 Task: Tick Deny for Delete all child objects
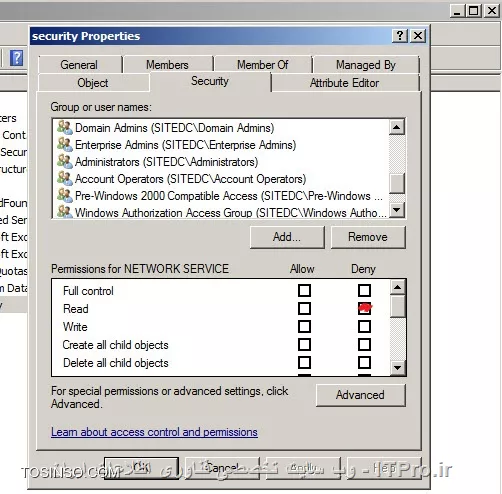pos(364,362)
